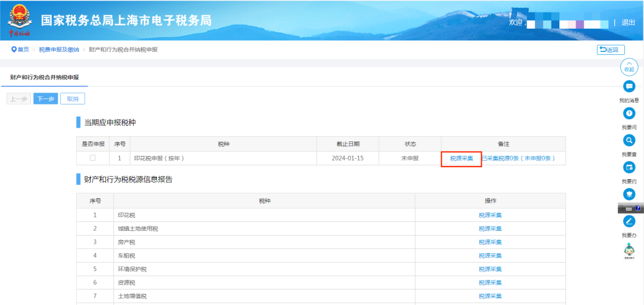The height and width of the screenshot is (305, 644).
Task: Click the 城镇土地使用税 row name
Action: tap(138, 229)
